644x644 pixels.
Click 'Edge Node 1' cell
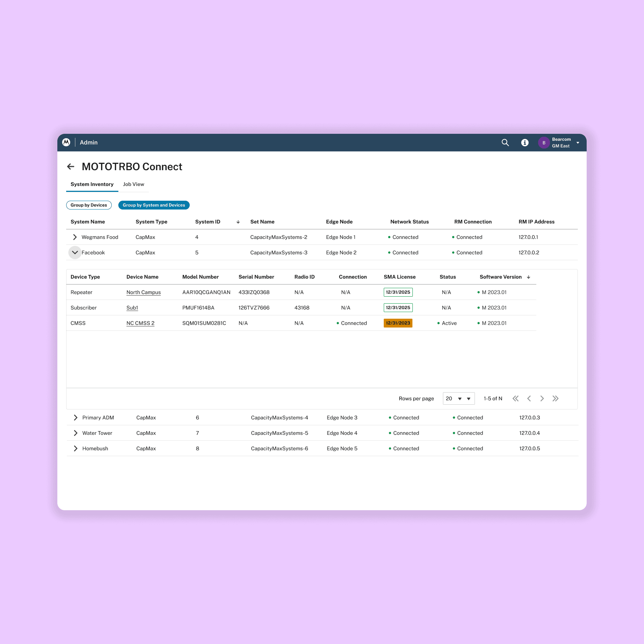coord(341,237)
